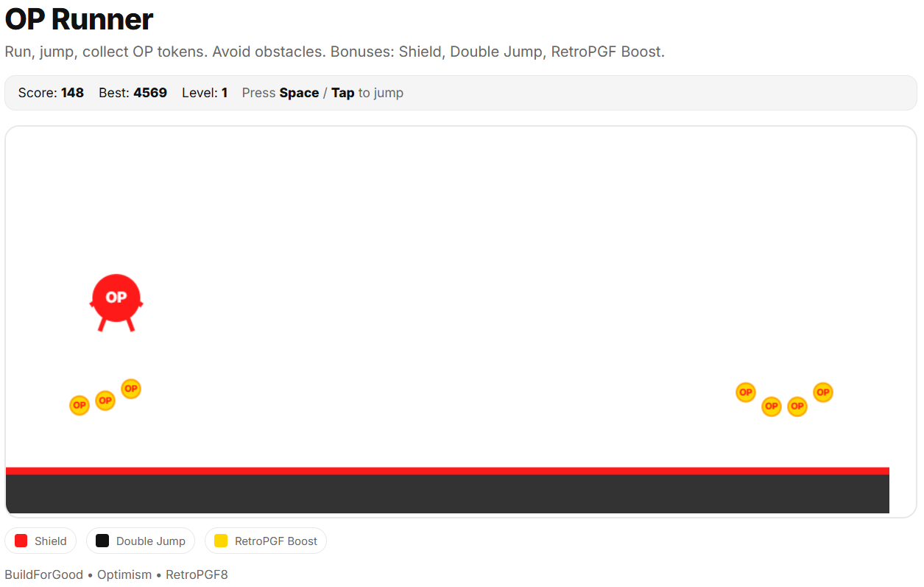
Task: Click the middle coin of the left three-coin group
Action: [x=105, y=401]
